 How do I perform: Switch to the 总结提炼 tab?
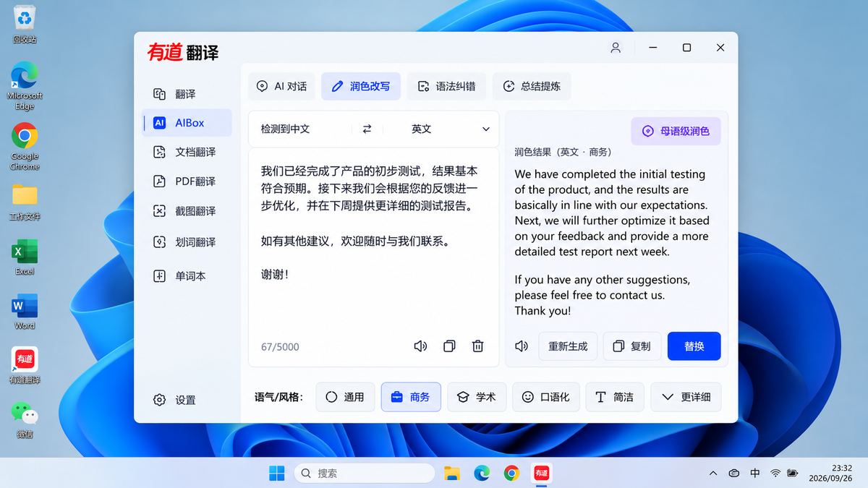(532, 86)
